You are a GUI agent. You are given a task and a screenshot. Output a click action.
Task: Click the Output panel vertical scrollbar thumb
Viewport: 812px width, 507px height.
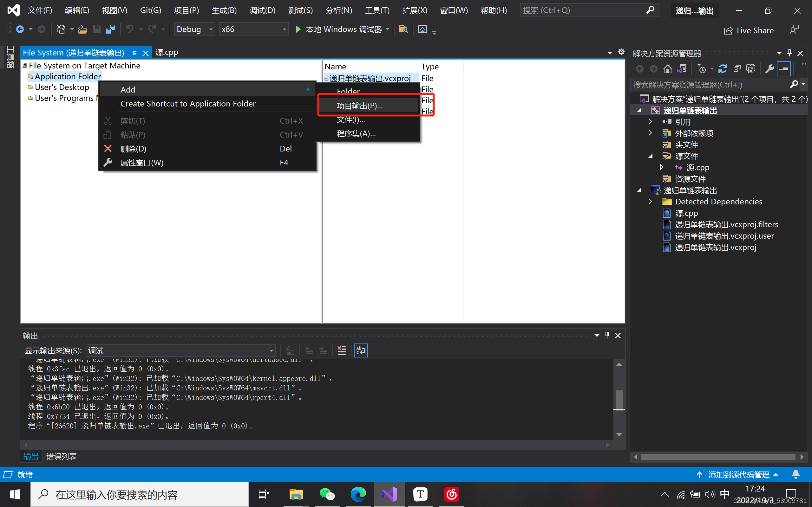619,399
